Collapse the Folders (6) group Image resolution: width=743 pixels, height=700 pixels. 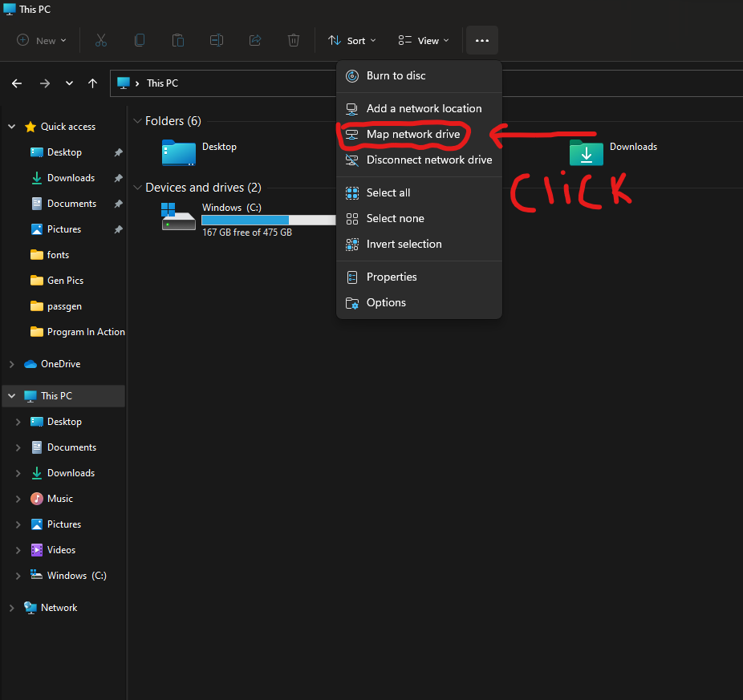click(x=137, y=121)
